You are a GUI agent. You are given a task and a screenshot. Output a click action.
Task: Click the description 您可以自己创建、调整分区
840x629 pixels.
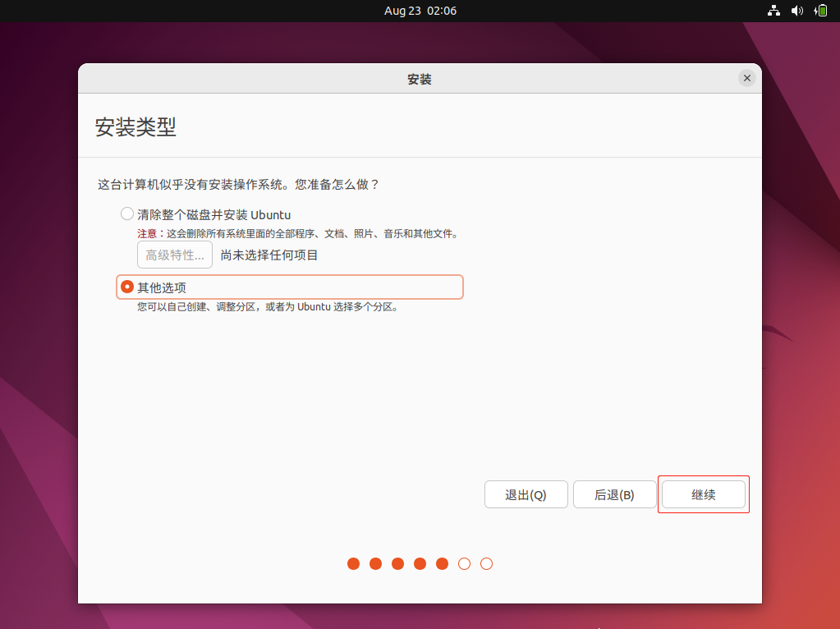tap(268, 307)
